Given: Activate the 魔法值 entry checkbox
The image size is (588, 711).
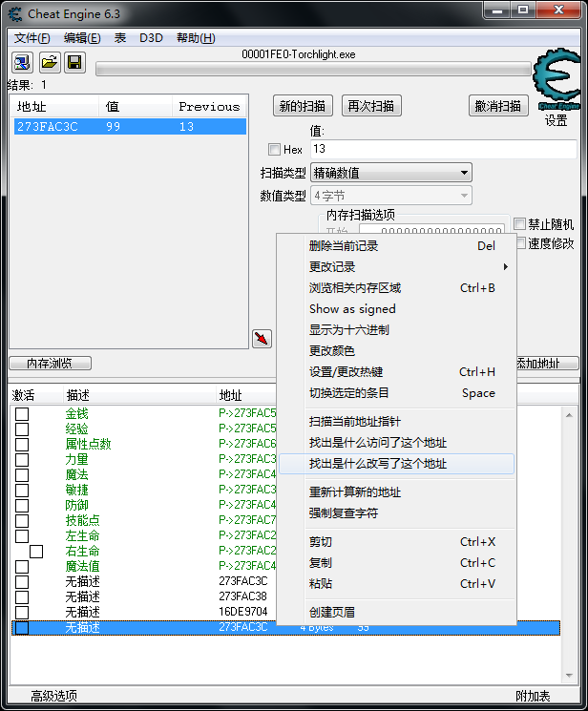Looking at the screenshot, I should (22, 567).
